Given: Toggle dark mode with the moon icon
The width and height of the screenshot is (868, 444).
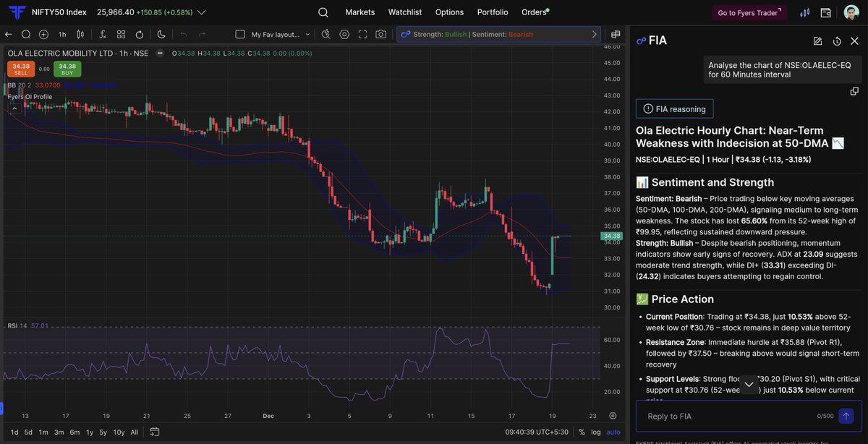Looking at the screenshot, I should 161,34.
